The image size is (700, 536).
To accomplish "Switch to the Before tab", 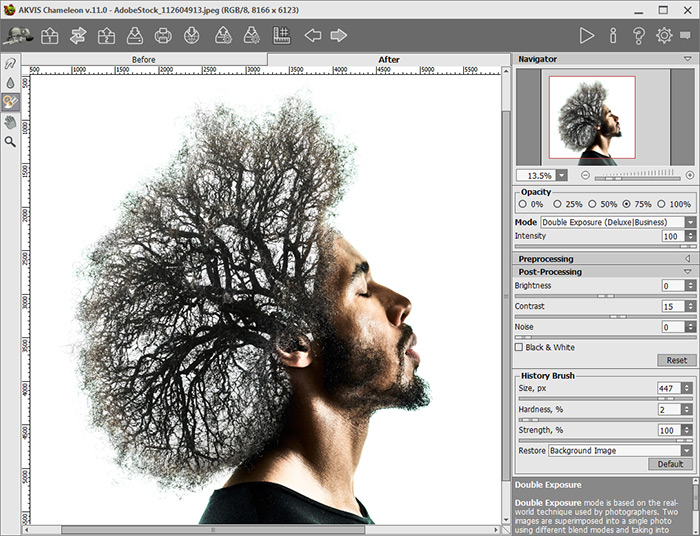I will click(144, 59).
